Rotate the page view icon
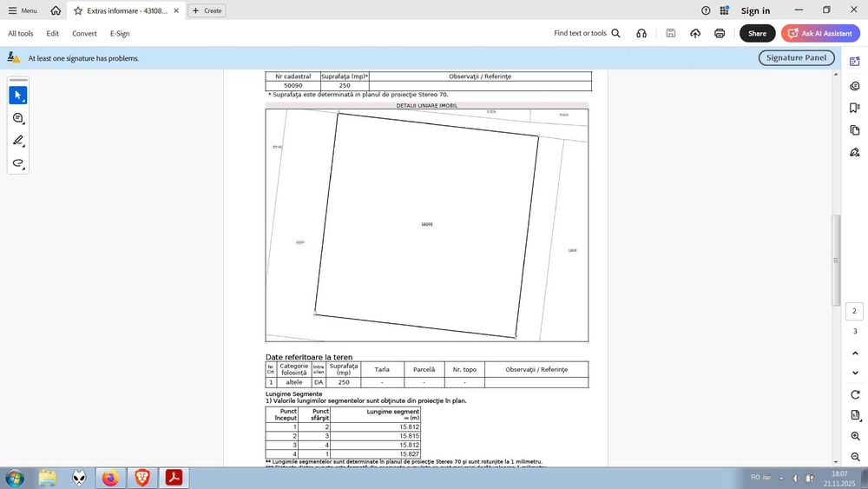Image resolution: width=868 pixels, height=489 pixels. pos(855,395)
